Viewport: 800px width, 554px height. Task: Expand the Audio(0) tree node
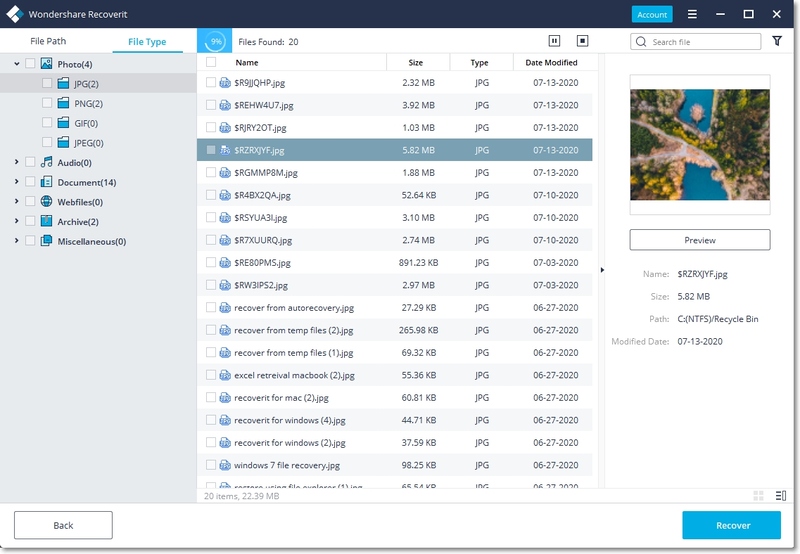click(x=16, y=162)
